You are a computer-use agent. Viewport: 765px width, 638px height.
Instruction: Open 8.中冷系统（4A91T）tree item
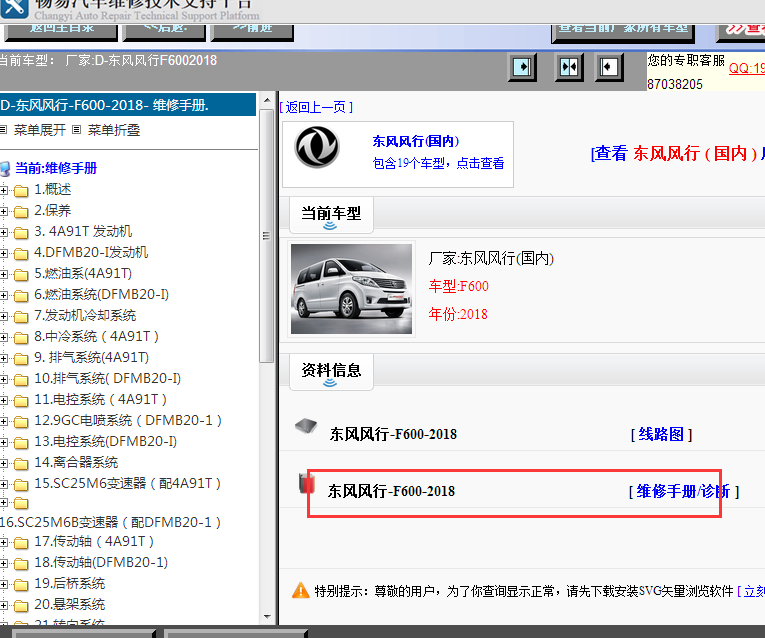click(x=96, y=337)
